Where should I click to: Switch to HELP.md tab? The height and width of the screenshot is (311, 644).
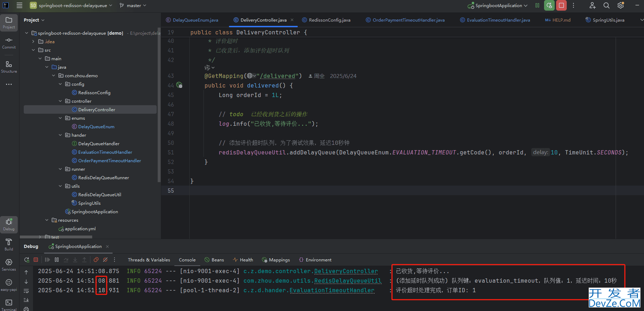[558, 20]
